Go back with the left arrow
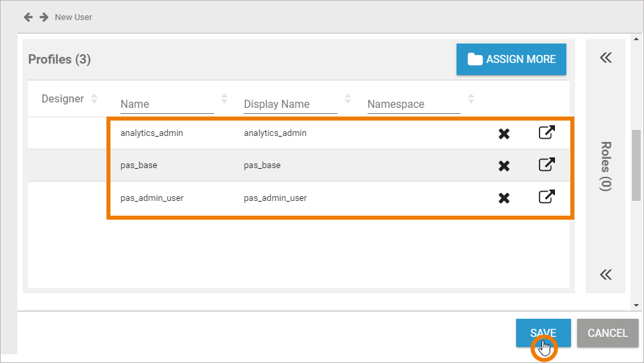The height and width of the screenshot is (363, 644). tap(29, 17)
